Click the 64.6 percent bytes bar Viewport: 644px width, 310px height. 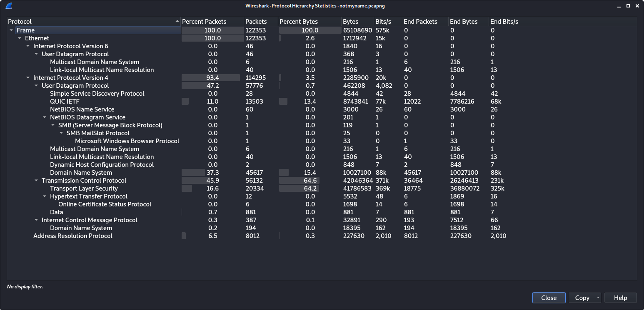coord(299,181)
